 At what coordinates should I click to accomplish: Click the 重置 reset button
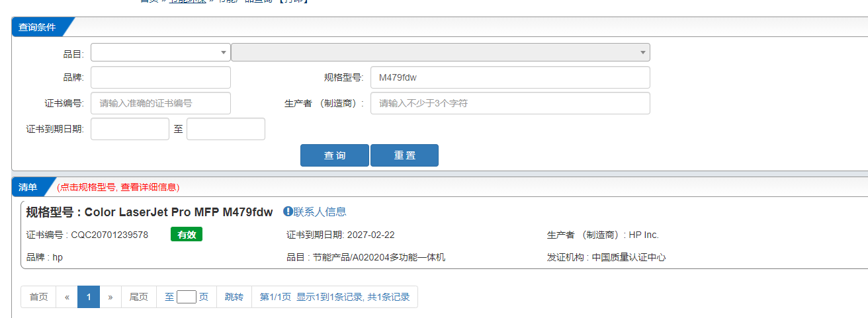pos(404,155)
